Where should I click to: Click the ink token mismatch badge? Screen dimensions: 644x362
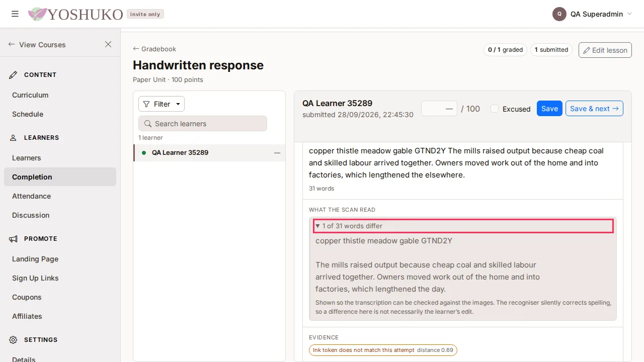click(383, 350)
